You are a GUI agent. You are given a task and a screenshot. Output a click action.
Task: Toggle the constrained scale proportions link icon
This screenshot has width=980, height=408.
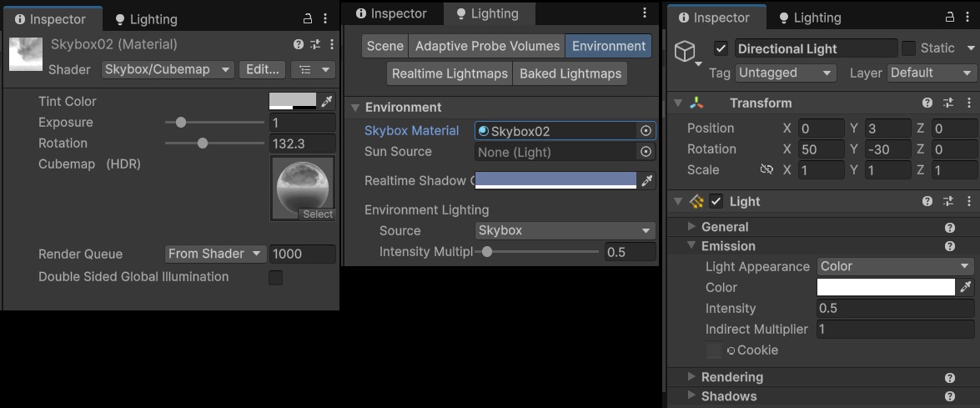pos(766,169)
